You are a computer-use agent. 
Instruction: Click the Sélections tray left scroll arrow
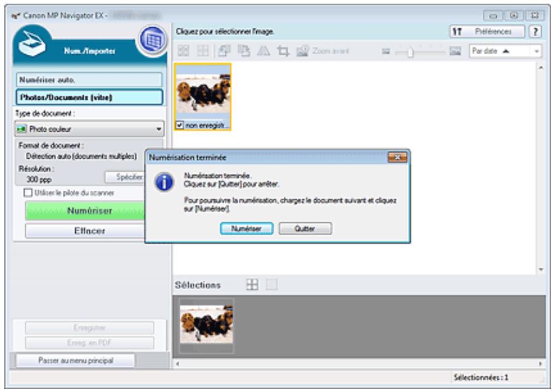click(x=177, y=364)
